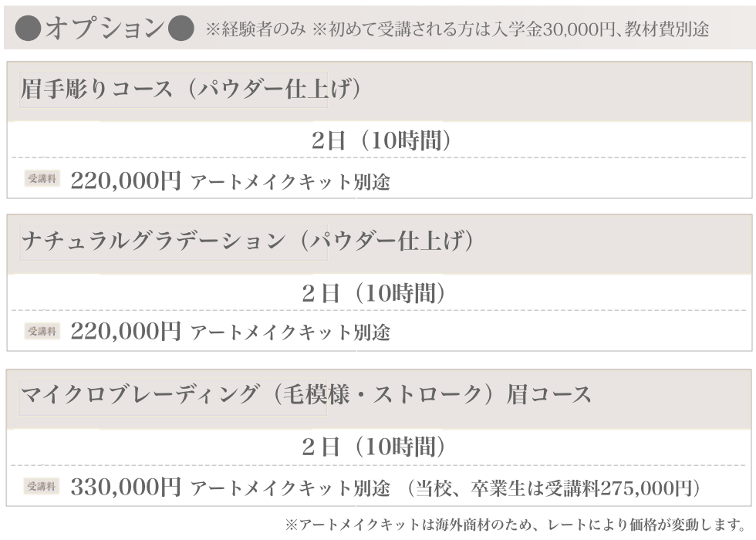Viewport: 756px width, 540px height.
Task: Click the 220,000円 price for 眉手彫りコース
Action: (125, 181)
